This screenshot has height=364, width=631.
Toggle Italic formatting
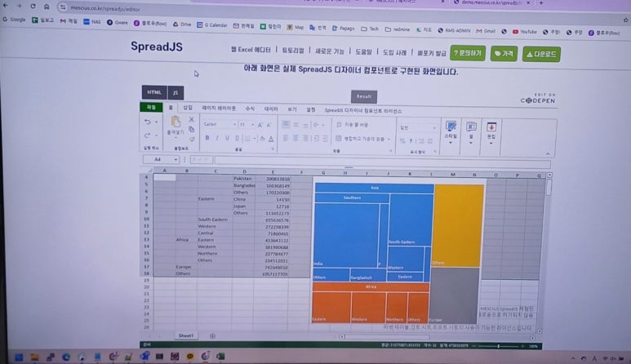click(217, 138)
